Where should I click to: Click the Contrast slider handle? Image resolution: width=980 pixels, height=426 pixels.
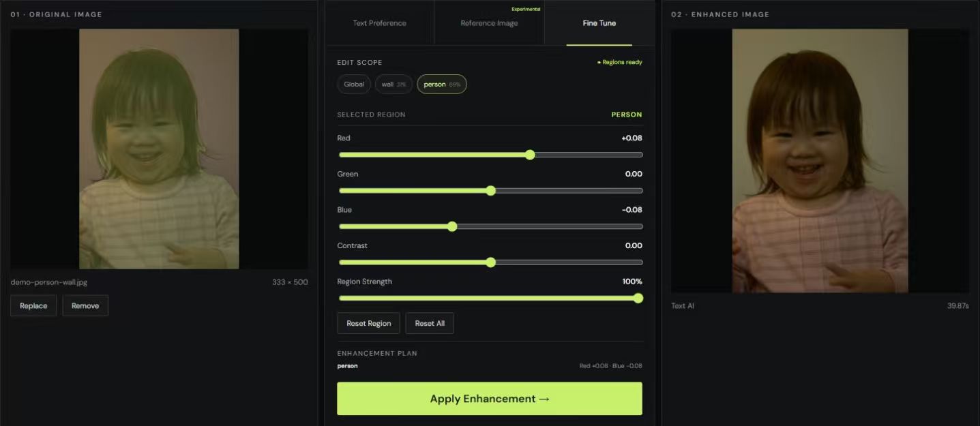(490, 262)
